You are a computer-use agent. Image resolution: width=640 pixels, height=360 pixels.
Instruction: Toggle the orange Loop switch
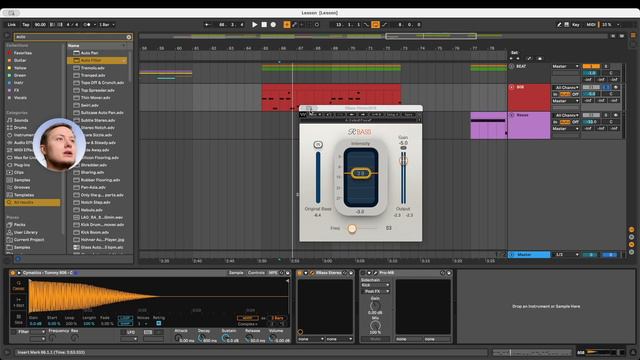(375, 24)
